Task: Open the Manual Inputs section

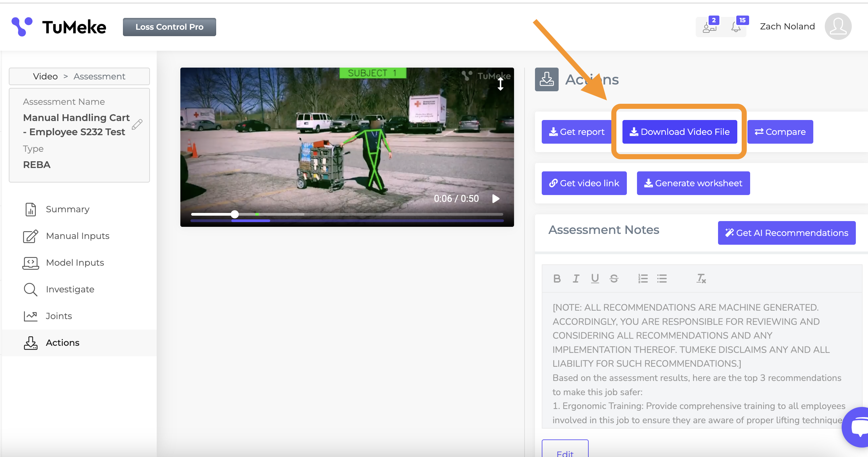Action: click(79, 236)
